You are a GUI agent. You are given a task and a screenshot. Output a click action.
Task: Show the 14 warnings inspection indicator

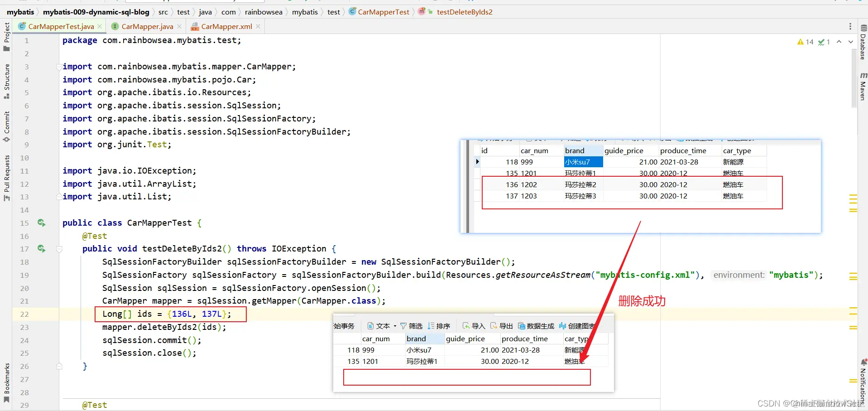pos(805,42)
